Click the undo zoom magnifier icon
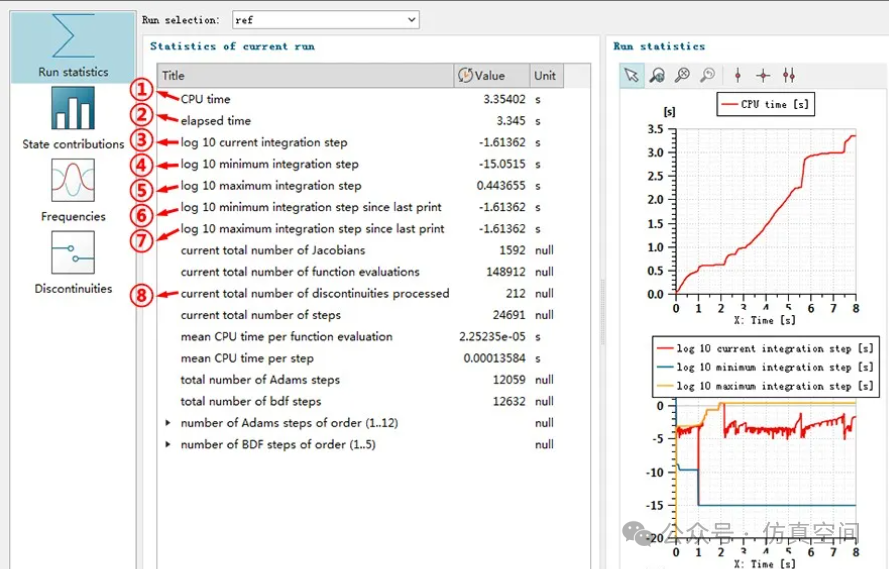Image resolution: width=889 pixels, height=569 pixels. click(x=707, y=75)
